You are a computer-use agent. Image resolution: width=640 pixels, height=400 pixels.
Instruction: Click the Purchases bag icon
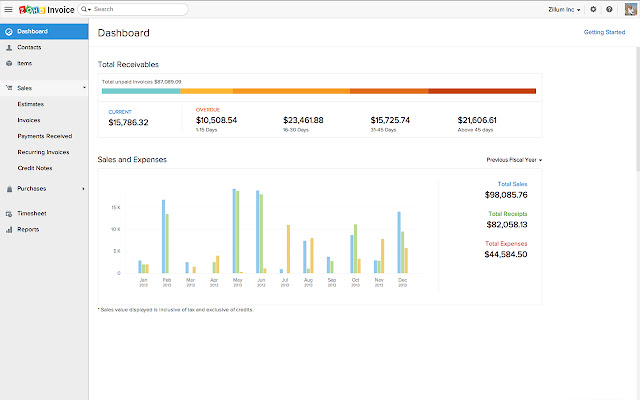[x=9, y=189]
